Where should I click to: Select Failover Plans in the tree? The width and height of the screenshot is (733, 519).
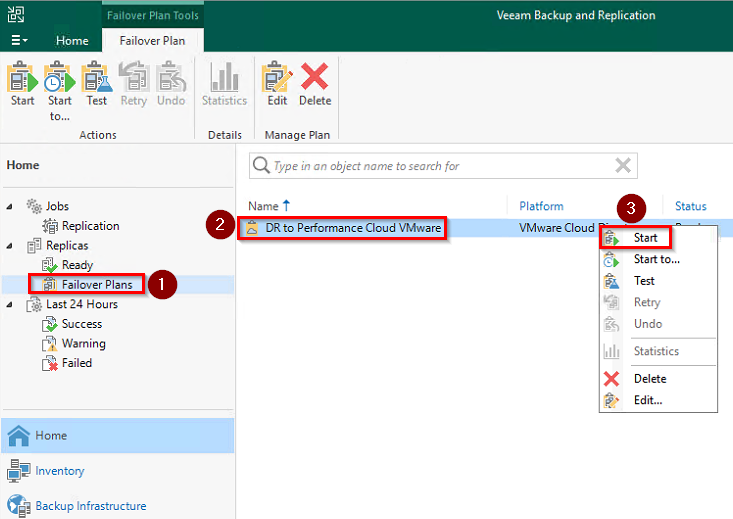click(x=97, y=285)
